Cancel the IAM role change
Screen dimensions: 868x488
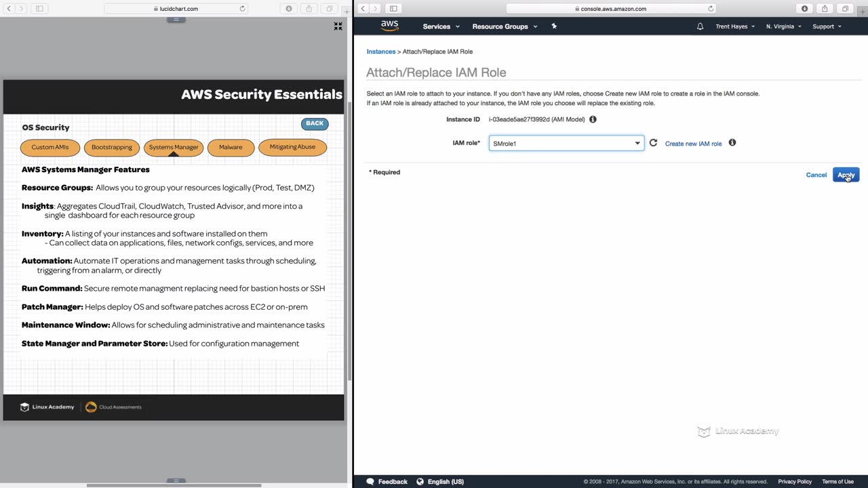click(x=816, y=175)
